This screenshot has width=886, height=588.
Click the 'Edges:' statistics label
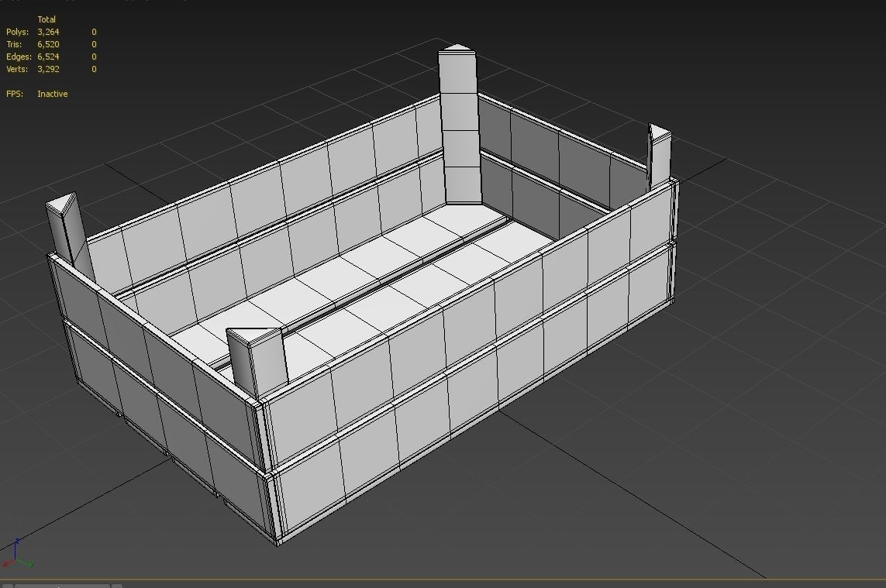point(19,57)
